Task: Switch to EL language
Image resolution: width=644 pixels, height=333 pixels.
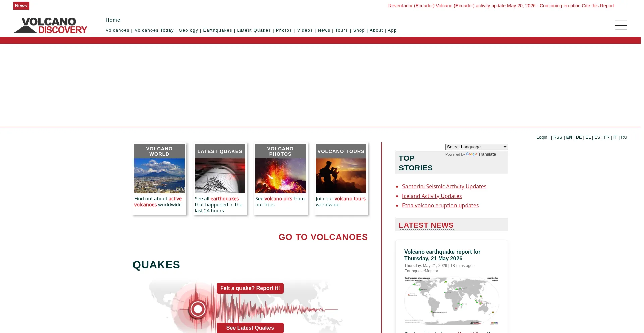Action: 588,137
